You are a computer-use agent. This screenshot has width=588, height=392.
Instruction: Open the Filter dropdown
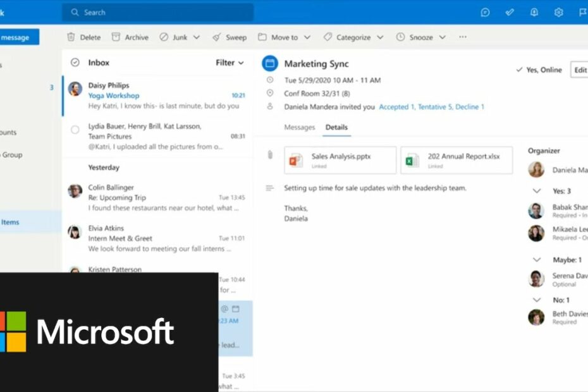[230, 63]
